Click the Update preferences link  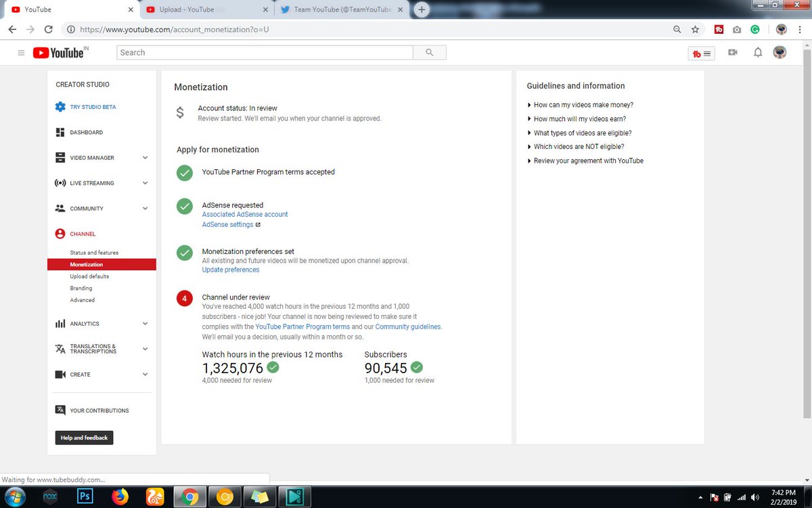point(231,270)
